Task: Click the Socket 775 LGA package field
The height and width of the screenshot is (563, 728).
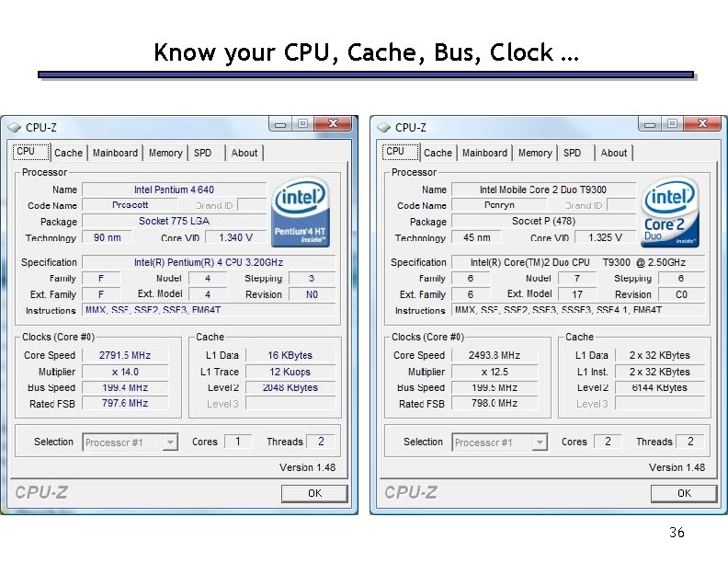Action: (x=174, y=221)
